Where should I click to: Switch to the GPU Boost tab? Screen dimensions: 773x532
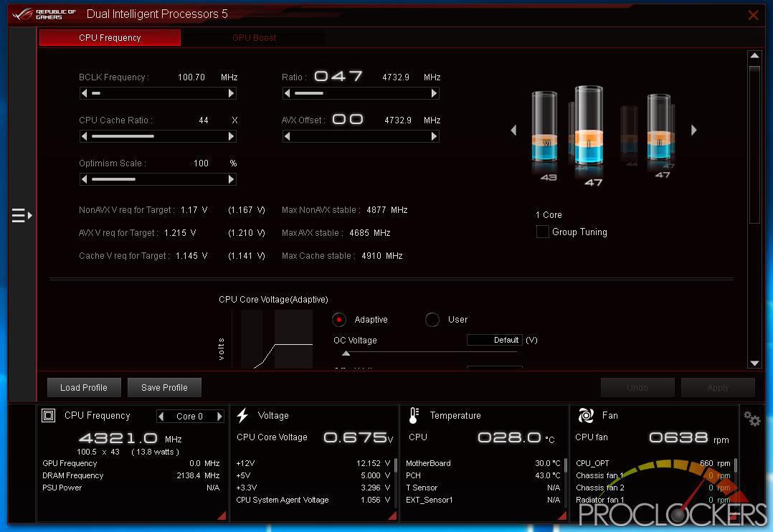[x=255, y=38]
